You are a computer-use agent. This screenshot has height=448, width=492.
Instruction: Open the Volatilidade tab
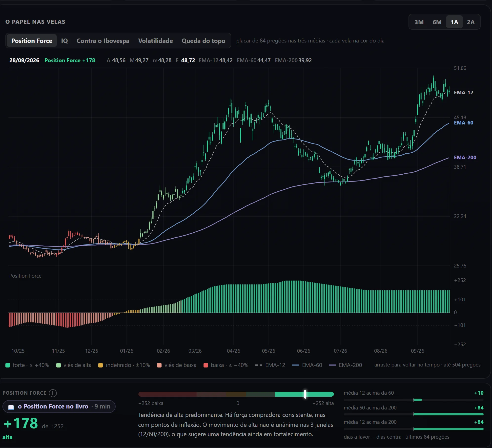click(155, 41)
